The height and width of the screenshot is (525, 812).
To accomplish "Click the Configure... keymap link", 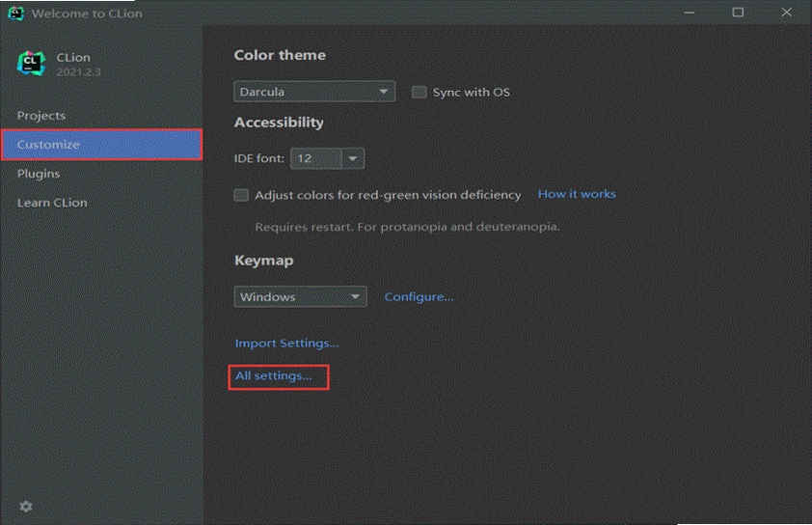I will tap(419, 297).
